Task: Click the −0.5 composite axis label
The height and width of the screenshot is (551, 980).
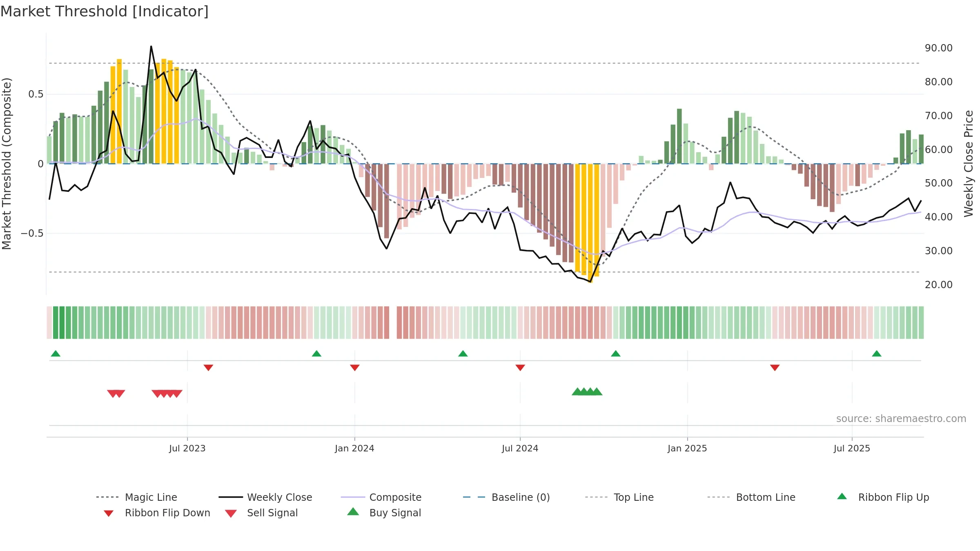Action: click(32, 233)
